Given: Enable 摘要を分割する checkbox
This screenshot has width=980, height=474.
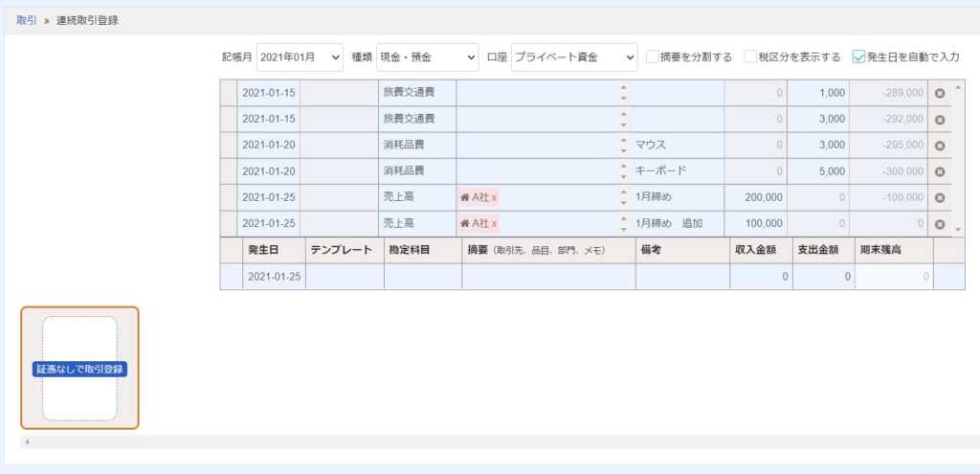Looking at the screenshot, I should pyautogui.click(x=652, y=56).
